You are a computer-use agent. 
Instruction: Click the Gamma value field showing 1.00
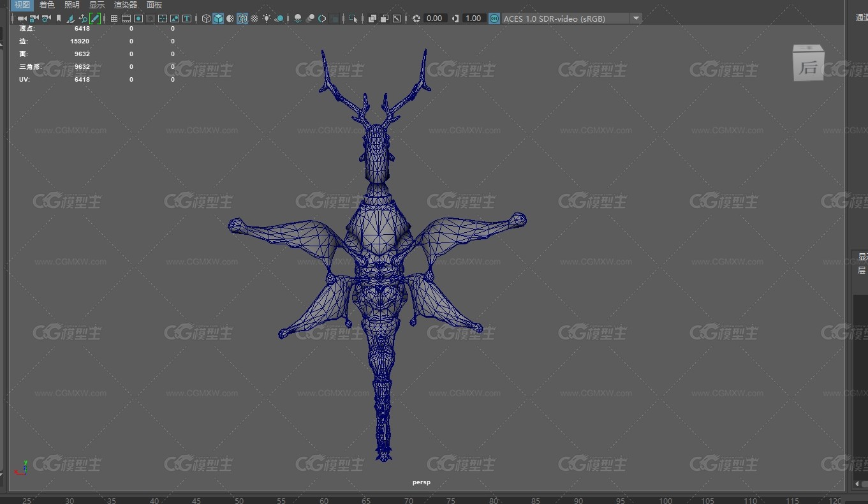point(474,19)
